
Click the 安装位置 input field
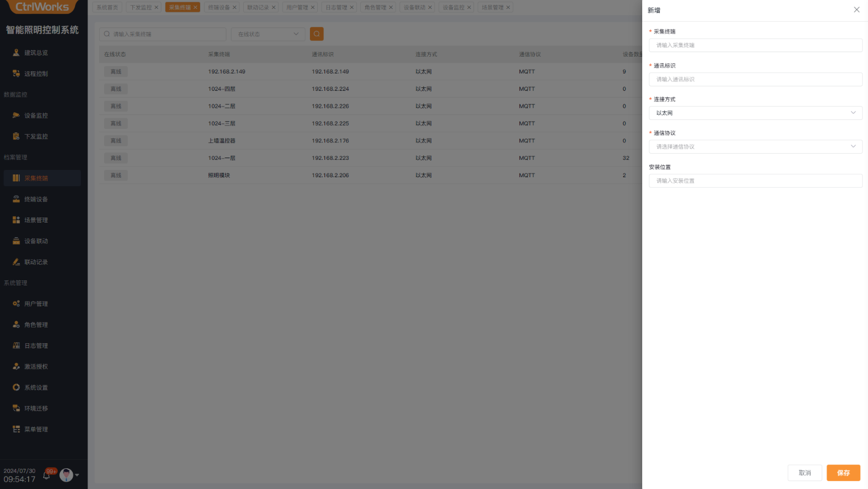[755, 181]
